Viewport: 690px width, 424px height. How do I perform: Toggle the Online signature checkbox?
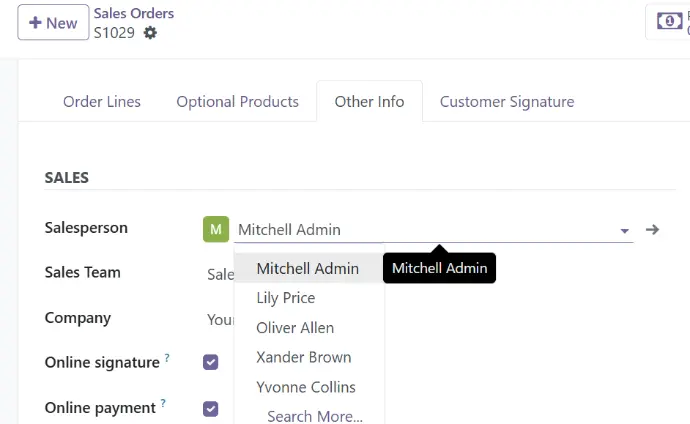pyautogui.click(x=210, y=362)
